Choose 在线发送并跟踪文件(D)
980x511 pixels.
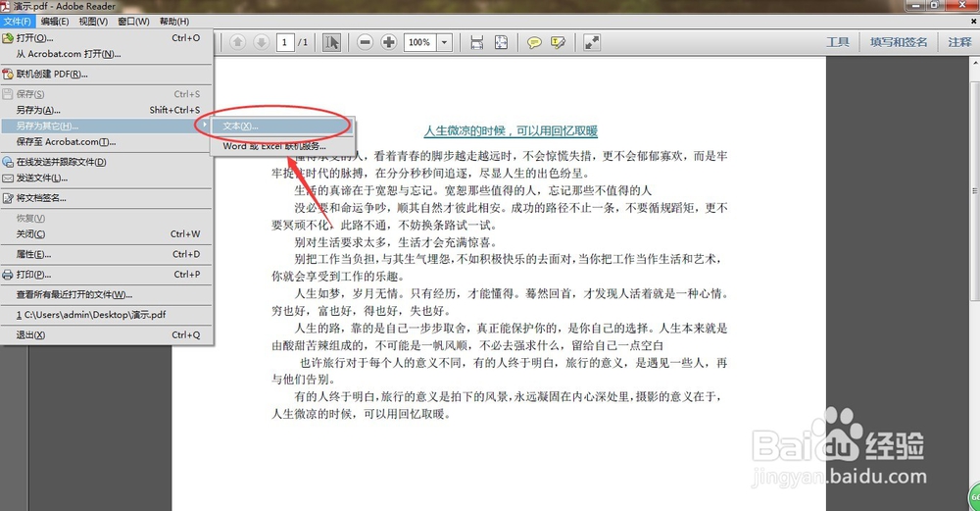tap(106, 162)
